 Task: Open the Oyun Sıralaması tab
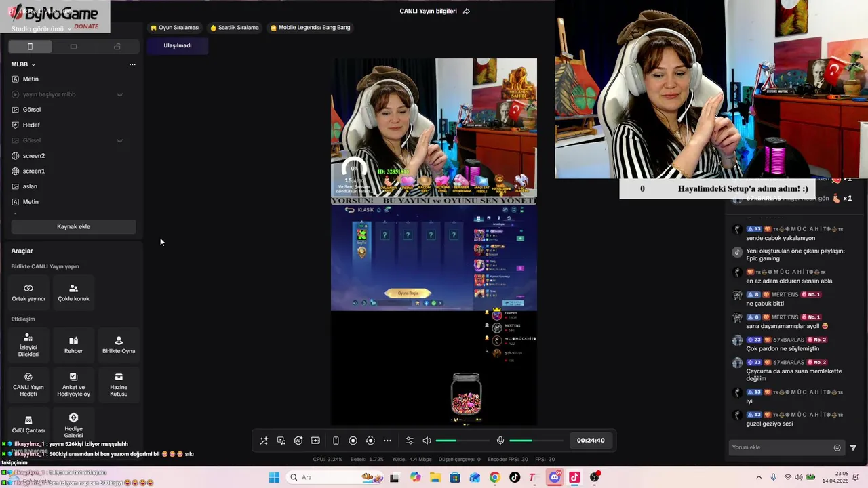click(x=175, y=28)
